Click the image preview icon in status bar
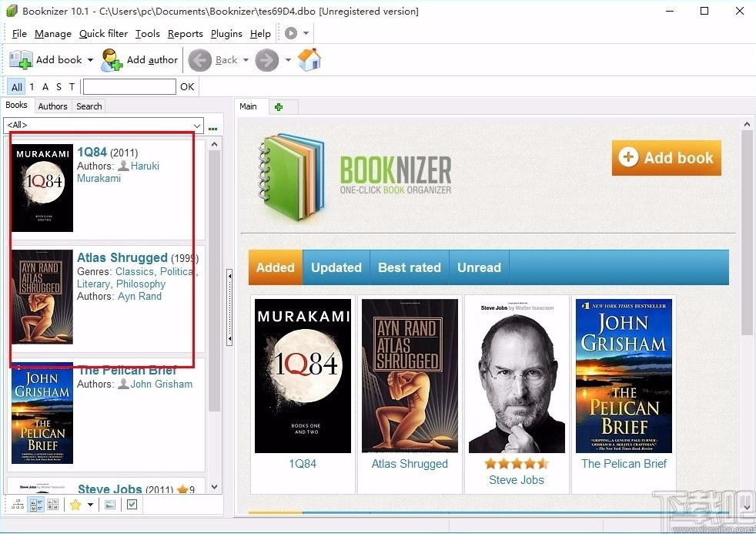The width and height of the screenshot is (756, 534). 109,505
